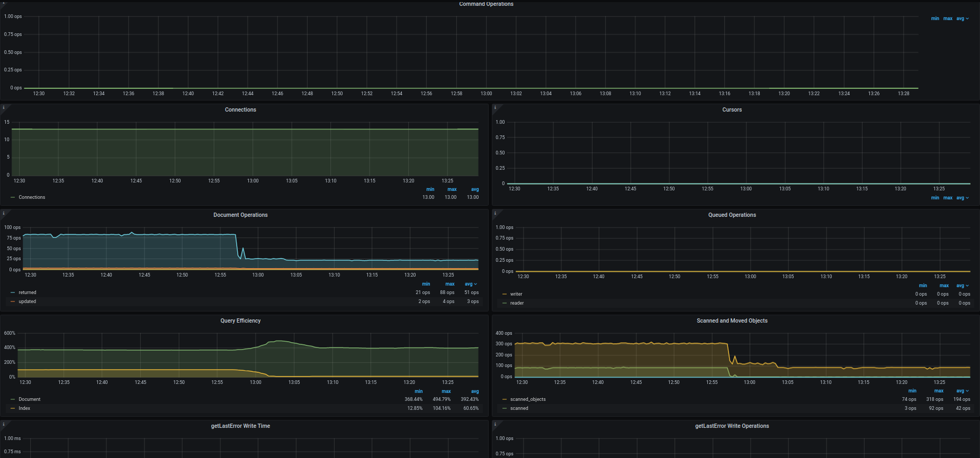Viewport: 980px width, 458px height.
Task: Select the updated max value 4 ops
Action: (448, 301)
